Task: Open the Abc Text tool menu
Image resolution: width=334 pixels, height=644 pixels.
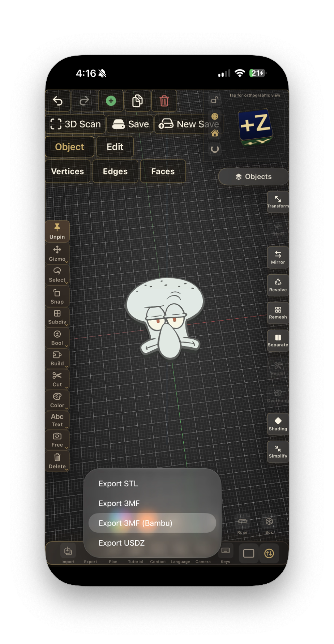Action: click(x=57, y=420)
